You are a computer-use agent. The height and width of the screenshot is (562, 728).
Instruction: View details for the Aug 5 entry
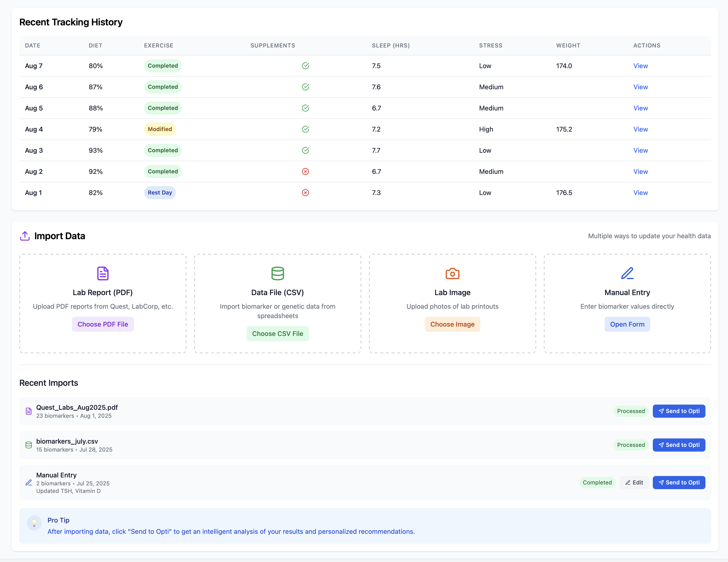[640, 108]
